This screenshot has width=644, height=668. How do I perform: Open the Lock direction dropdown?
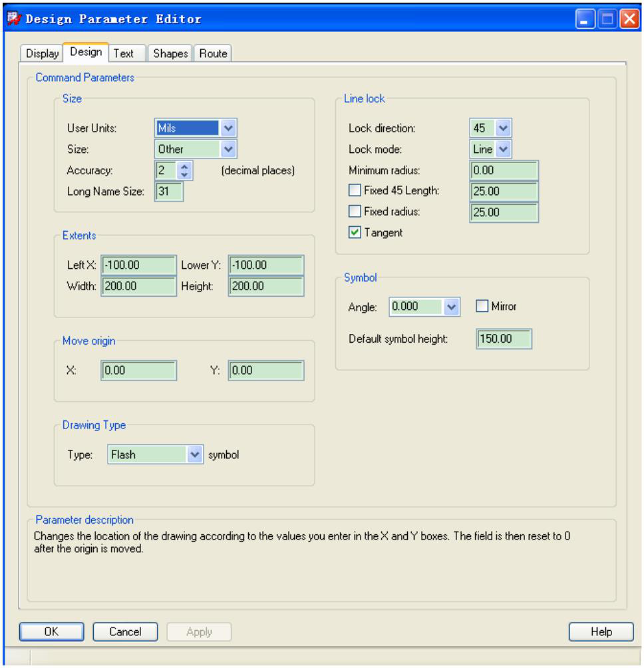(503, 128)
